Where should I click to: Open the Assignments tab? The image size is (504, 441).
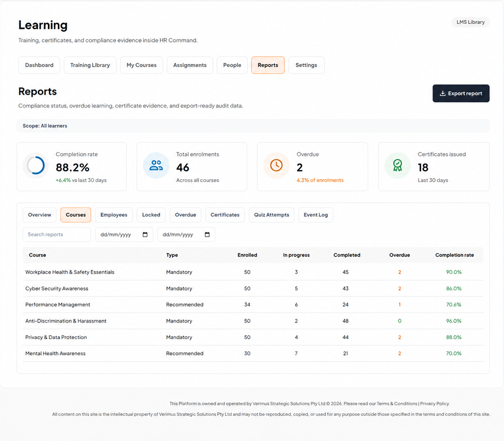pos(190,65)
